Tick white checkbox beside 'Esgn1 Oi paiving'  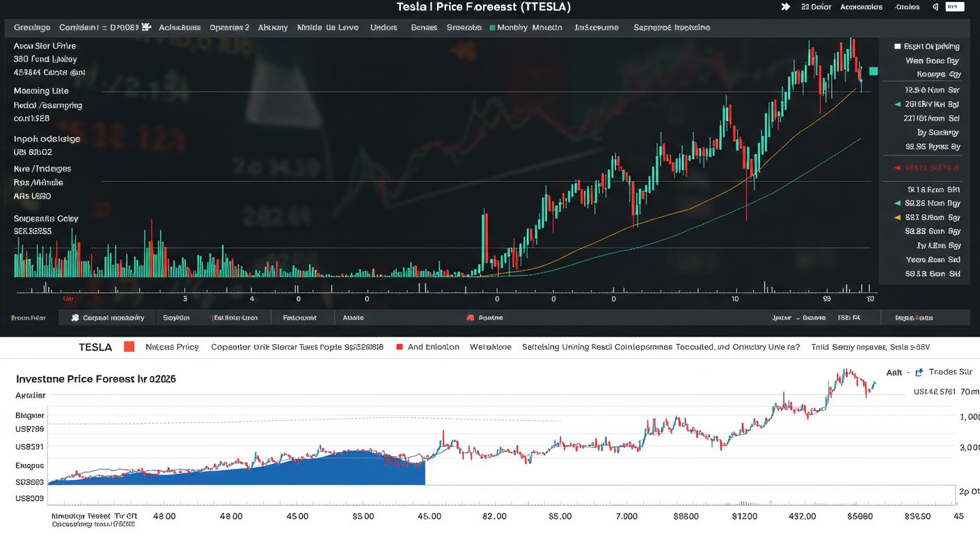tap(897, 47)
